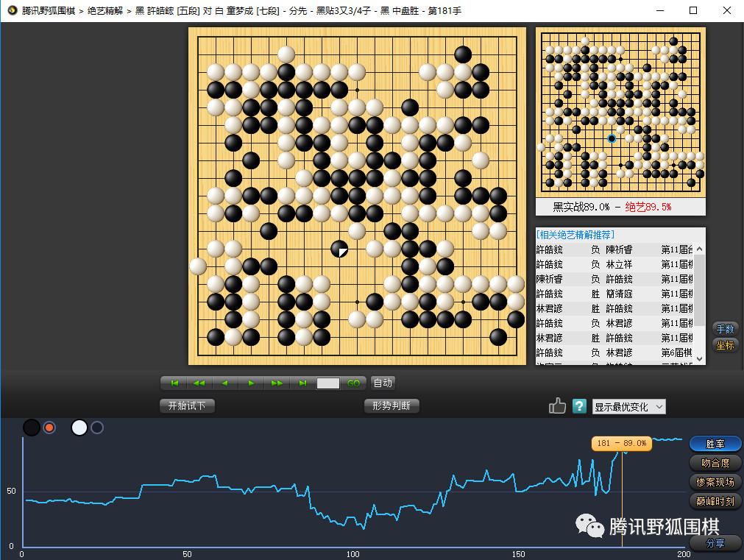
Task: Step back one move
Action: point(225,383)
